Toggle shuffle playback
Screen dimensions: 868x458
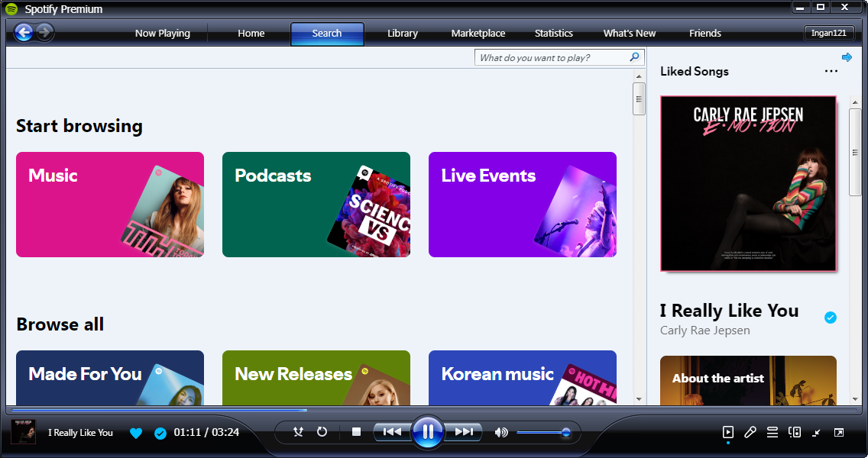[298, 431]
